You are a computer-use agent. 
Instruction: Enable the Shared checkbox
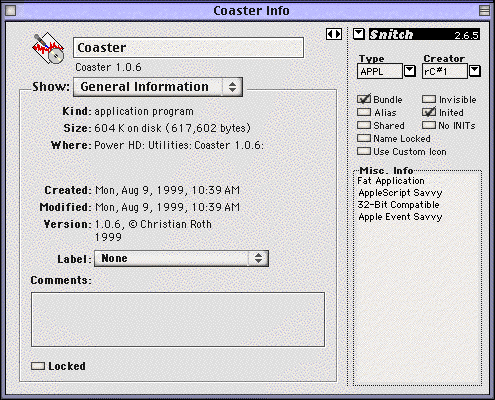364,125
